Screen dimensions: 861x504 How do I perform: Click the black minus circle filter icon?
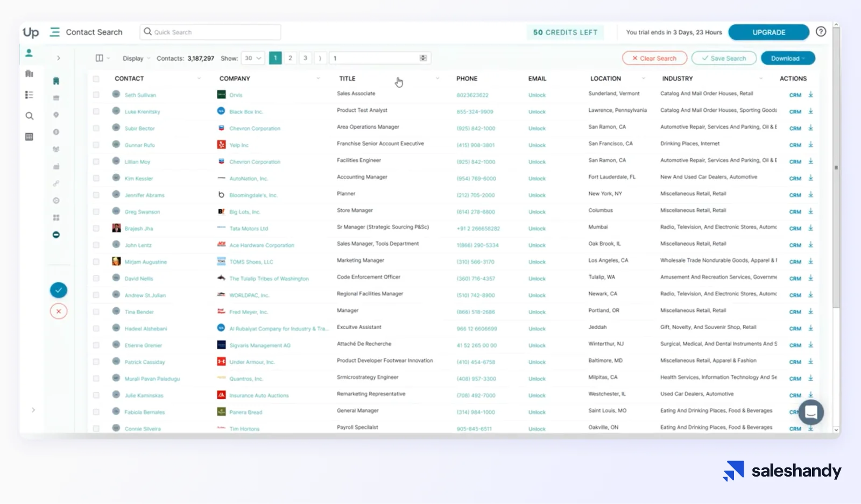click(56, 235)
